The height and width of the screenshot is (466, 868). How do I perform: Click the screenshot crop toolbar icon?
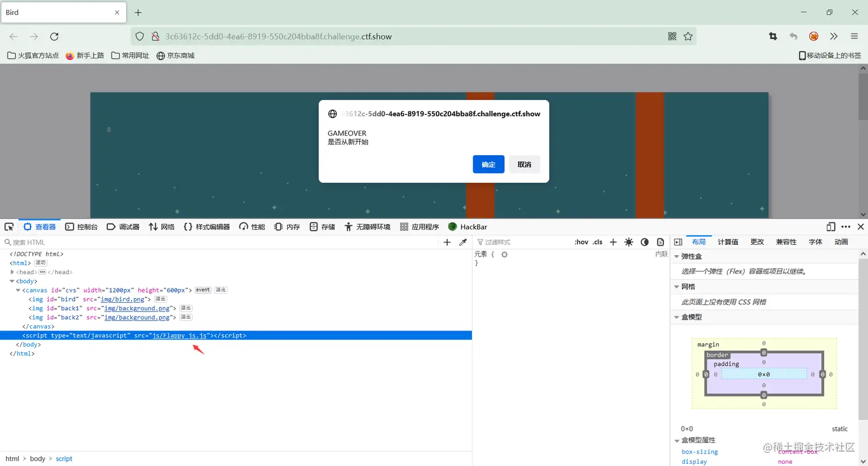pos(773,36)
